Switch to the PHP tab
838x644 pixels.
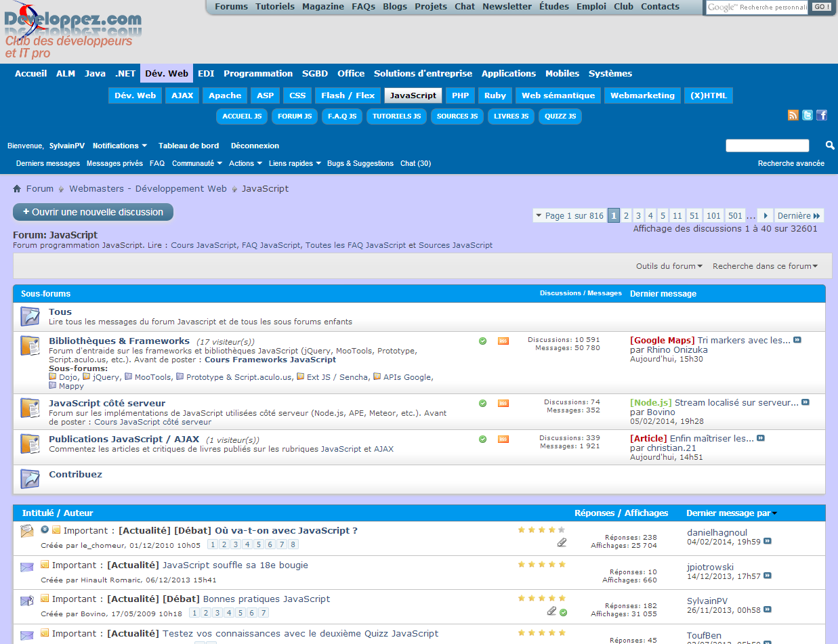(461, 95)
